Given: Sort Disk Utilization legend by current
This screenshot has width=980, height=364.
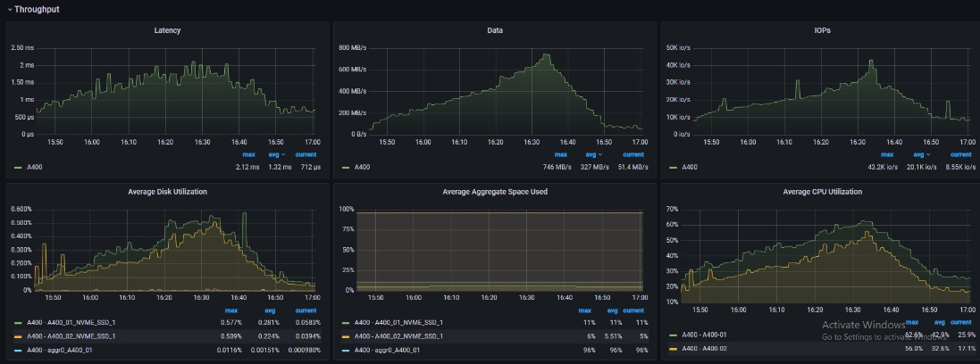Looking at the screenshot, I should point(306,310).
